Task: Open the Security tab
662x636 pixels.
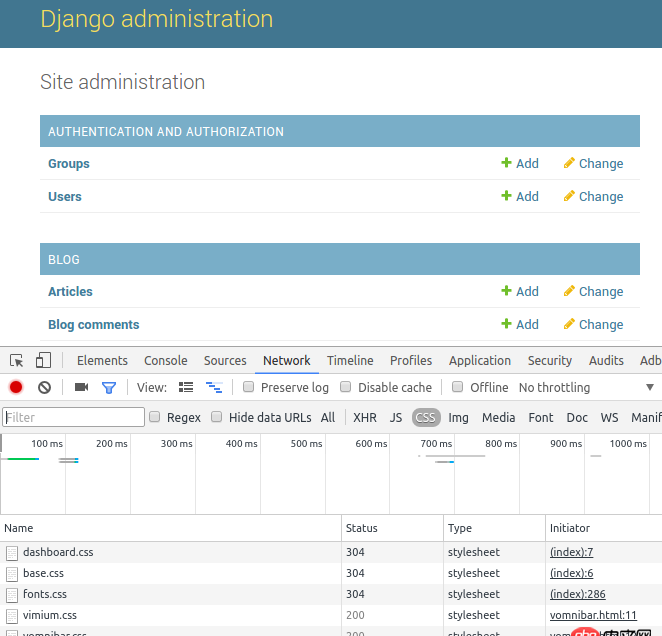Action: tap(550, 361)
